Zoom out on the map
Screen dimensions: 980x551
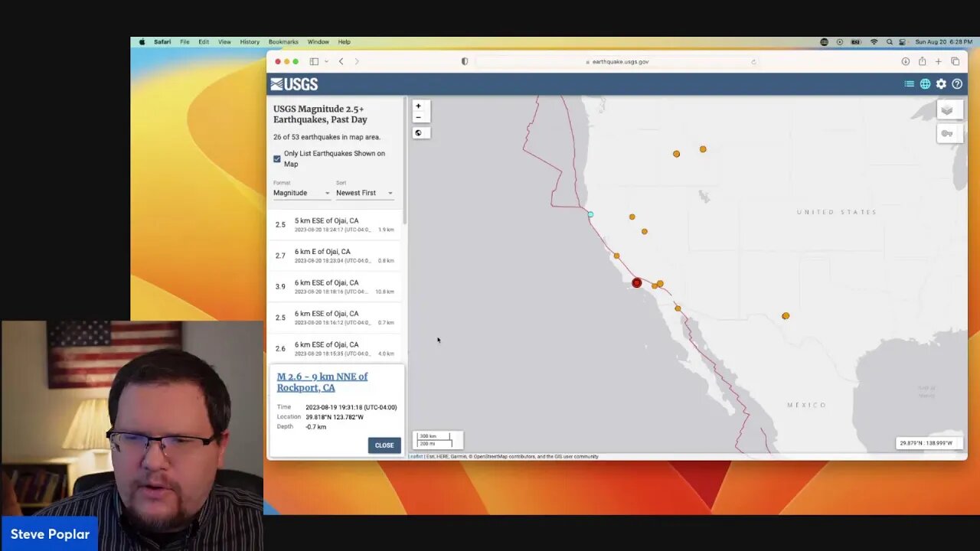(418, 117)
